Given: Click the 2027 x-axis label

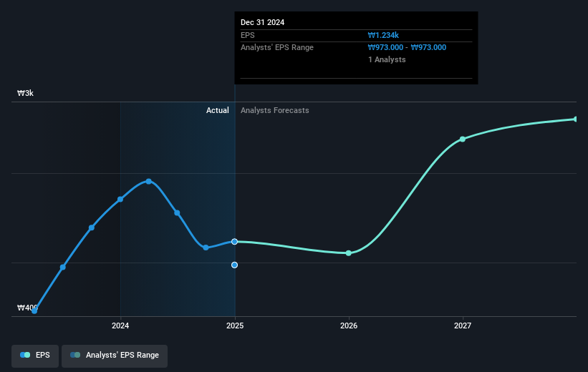Looking at the screenshot, I should (463, 325).
